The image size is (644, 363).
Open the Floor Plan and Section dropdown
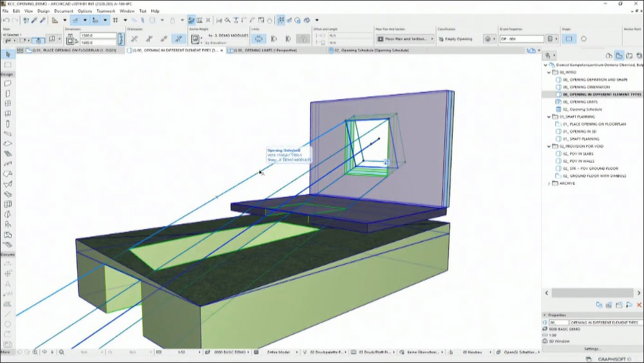click(x=405, y=39)
